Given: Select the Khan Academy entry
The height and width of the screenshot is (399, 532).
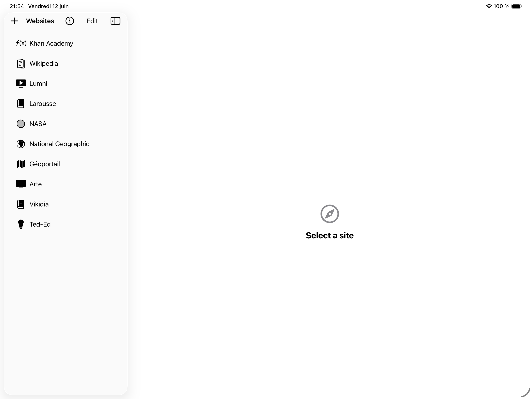Looking at the screenshot, I should [x=65, y=43].
